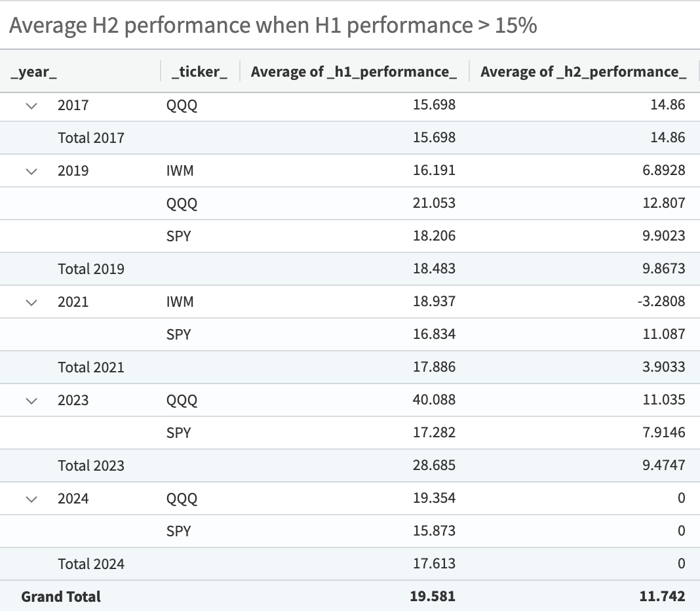700x611 pixels.
Task: Select the Total 2017 row label
Action: 91,138
